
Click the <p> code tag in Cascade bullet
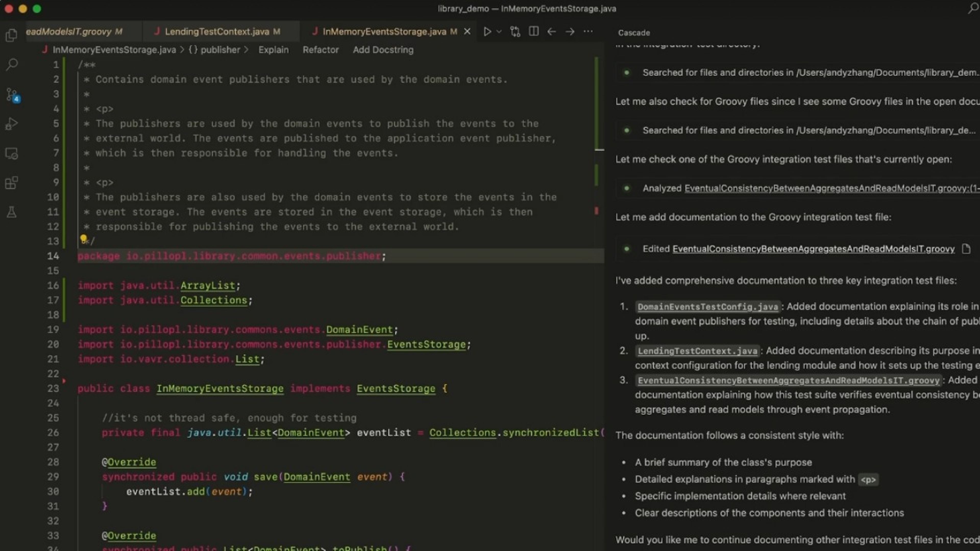click(x=868, y=480)
